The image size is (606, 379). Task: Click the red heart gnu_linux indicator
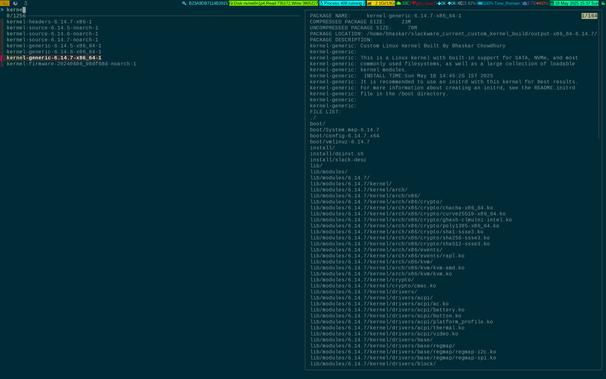[x=424, y=3]
